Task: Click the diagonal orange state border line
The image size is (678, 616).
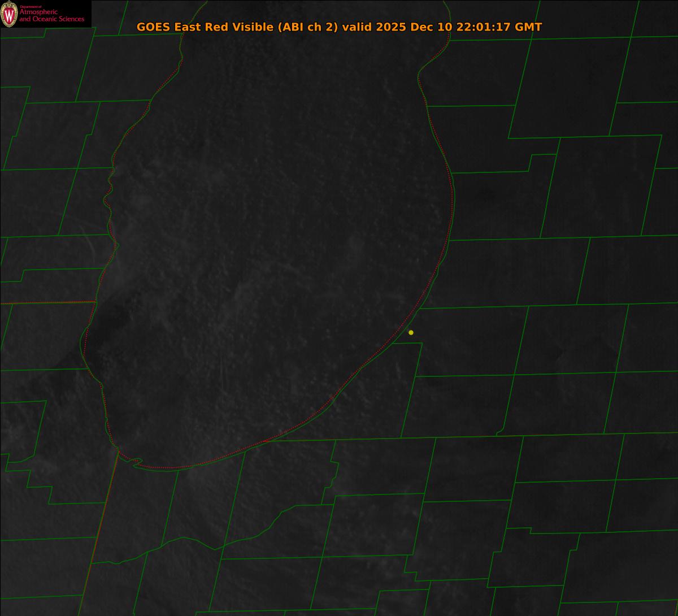Action: [99, 531]
